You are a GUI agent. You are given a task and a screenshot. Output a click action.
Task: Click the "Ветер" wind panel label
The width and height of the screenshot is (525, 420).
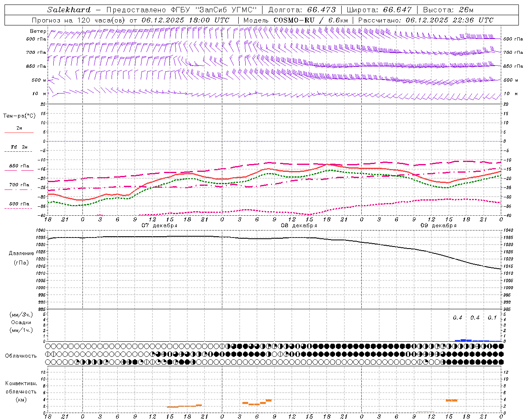click(38, 31)
